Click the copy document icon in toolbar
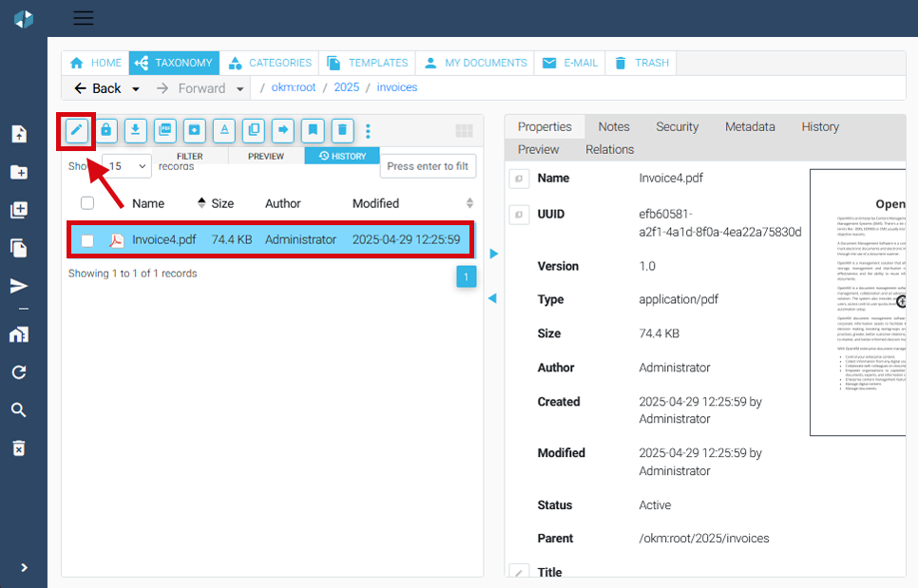 (x=253, y=130)
